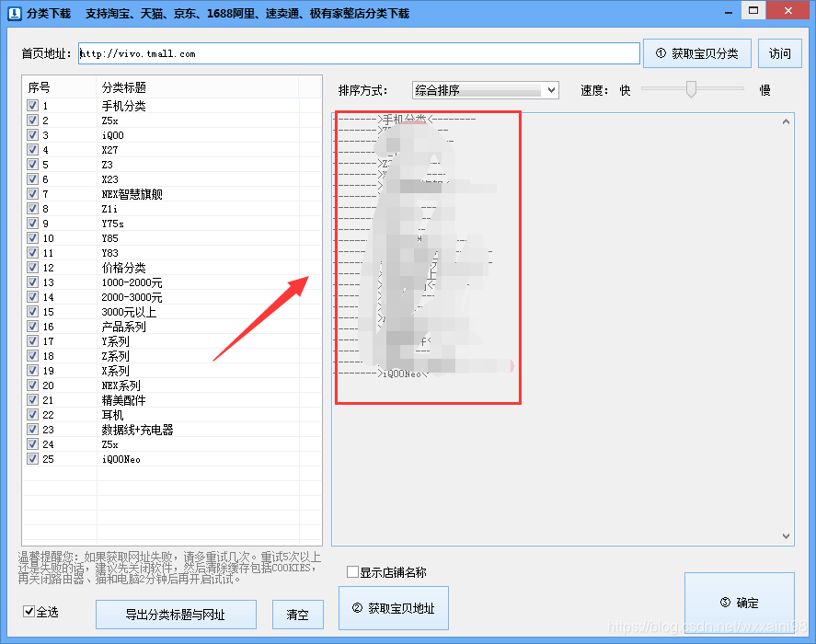Toggle checkbox for row 10 Y85
Image resolution: width=816 pixels, height=644 pixels.
point(33,238)
